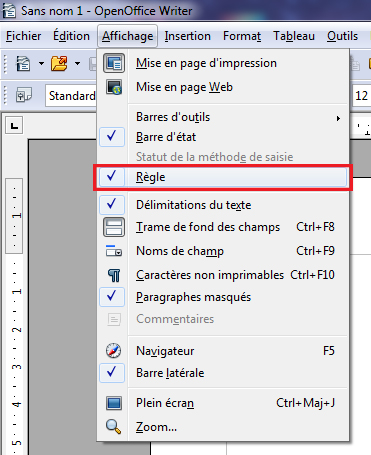Expand the Barres d'outils submenu arrow
Viewport: 371px width, 455px height.
(338, 118)
